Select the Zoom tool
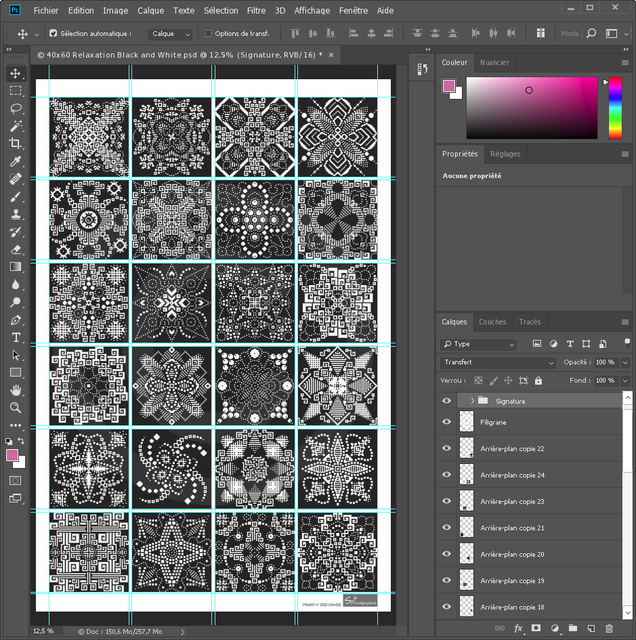Image resolution: width=636 pixels, height=640 pixels. [16, 407]
